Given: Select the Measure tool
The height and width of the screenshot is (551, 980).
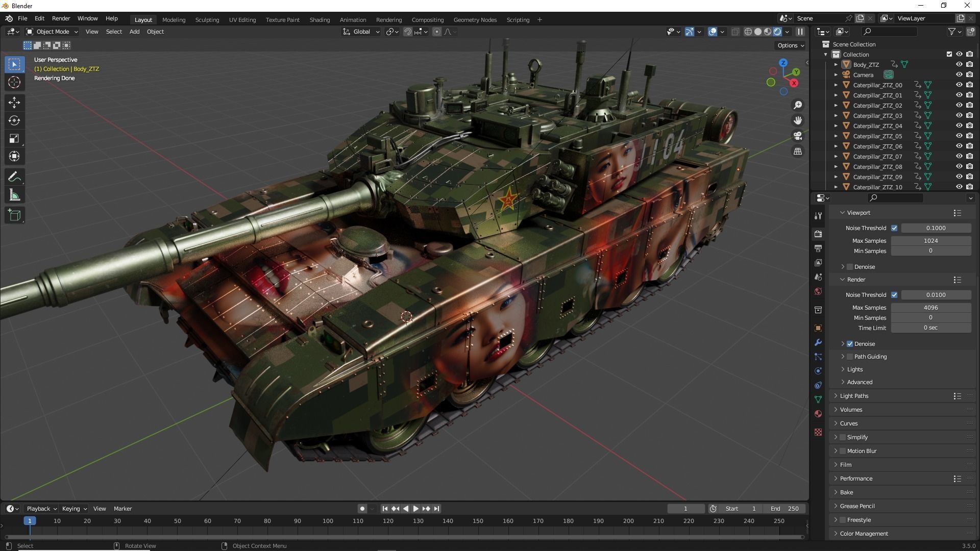Looking at the screenshot, I should point(14,195).
